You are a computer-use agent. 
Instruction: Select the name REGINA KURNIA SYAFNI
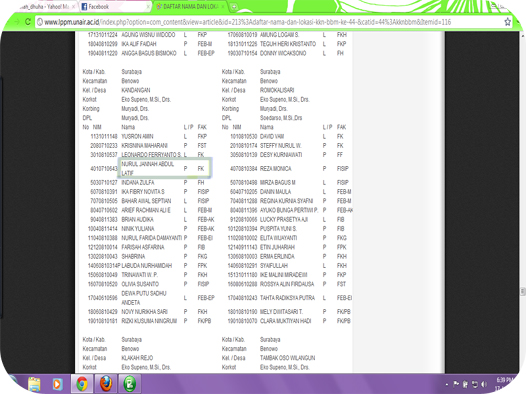286,201
